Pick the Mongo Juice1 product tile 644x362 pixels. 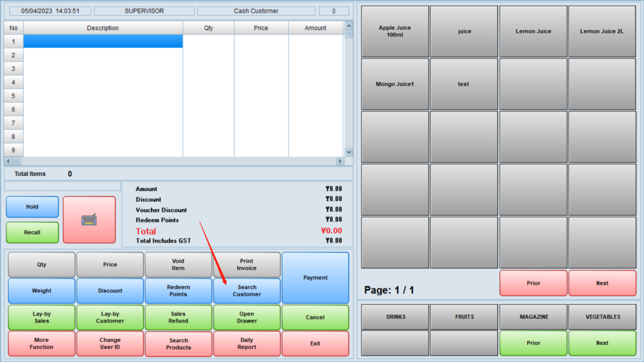pyautogui.click(x=395, y=84)
